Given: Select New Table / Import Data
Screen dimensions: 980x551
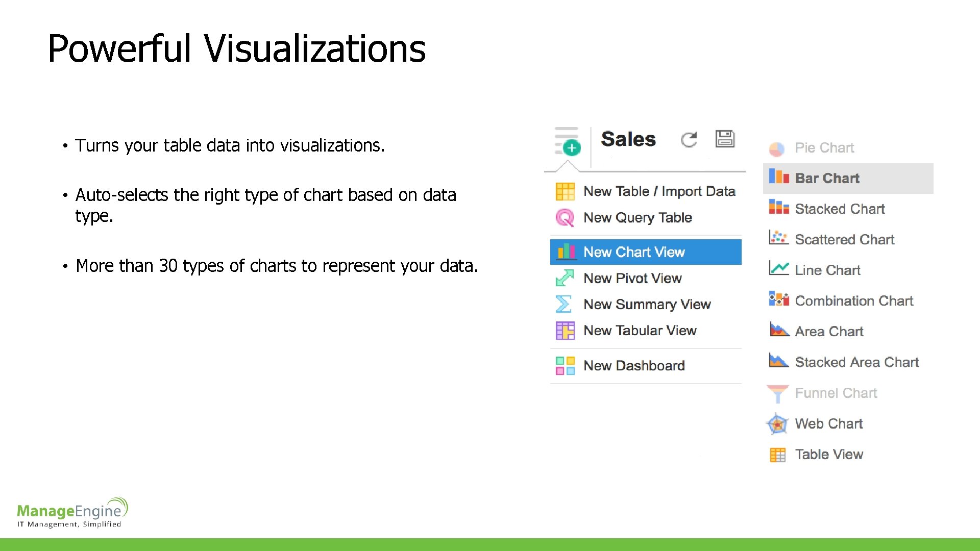Looking at the screenshot, I should click(x=658, y=191).
